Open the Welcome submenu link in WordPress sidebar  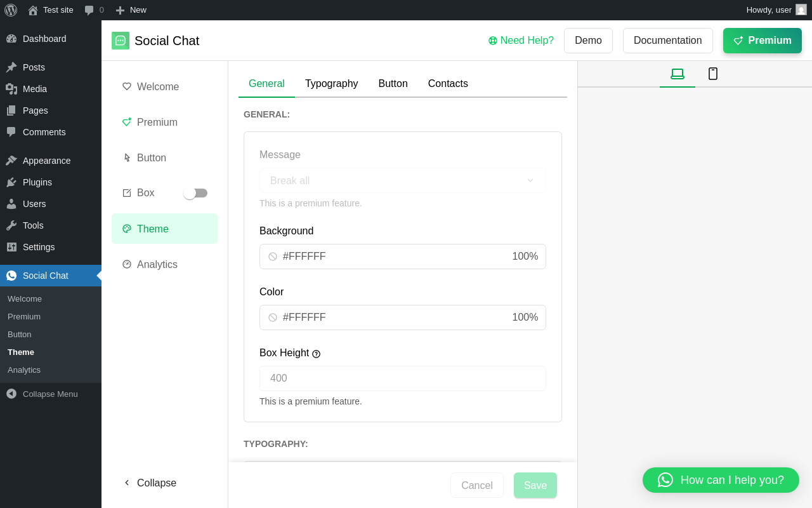[x=25, y=299]
